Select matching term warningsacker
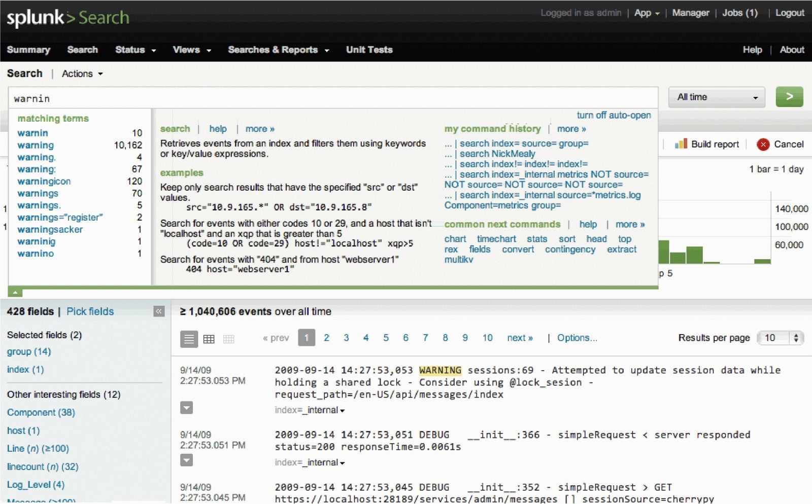Viewport: 812px width, 504px height. coord(50,230)
